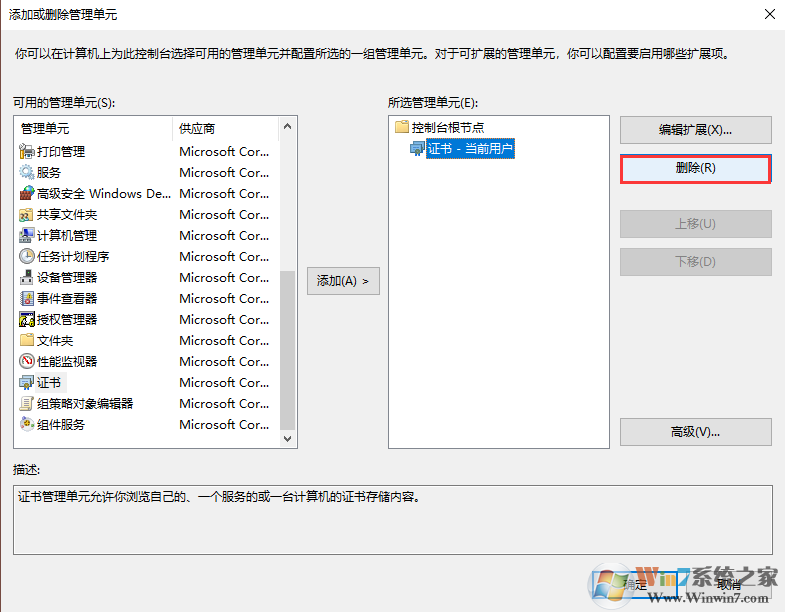
Task: Click the 组策略对象编辑器 text label
Action: click(x=85, y=404)
